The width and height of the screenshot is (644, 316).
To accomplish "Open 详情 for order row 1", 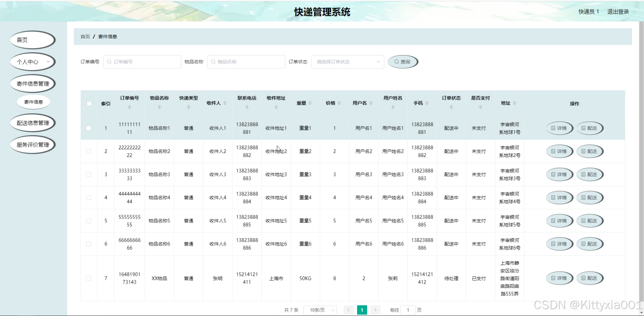I will coord(559,128).
